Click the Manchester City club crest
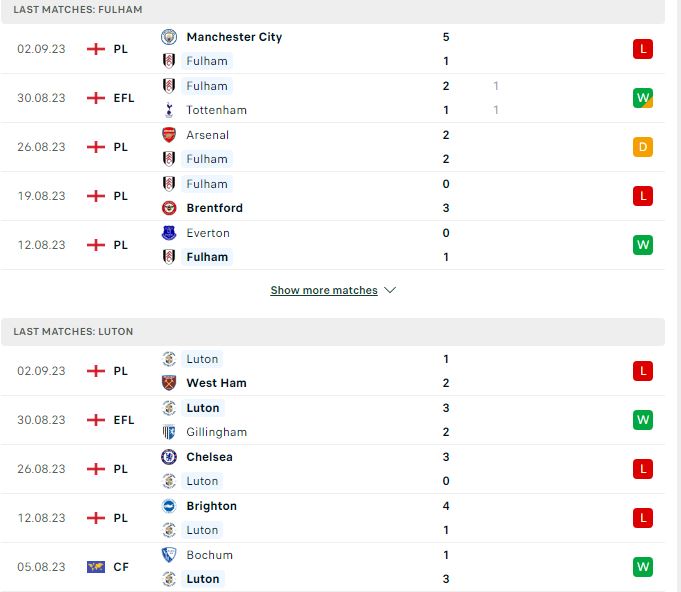Screen dimensions: 681x592 click(x=169, y=37)
